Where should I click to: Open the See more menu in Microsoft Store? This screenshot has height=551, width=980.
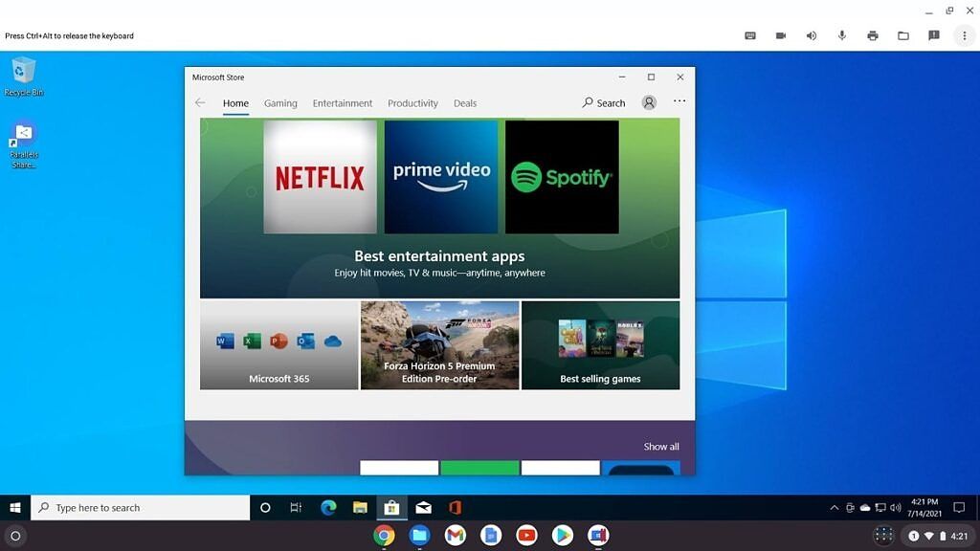pos(679,102)
